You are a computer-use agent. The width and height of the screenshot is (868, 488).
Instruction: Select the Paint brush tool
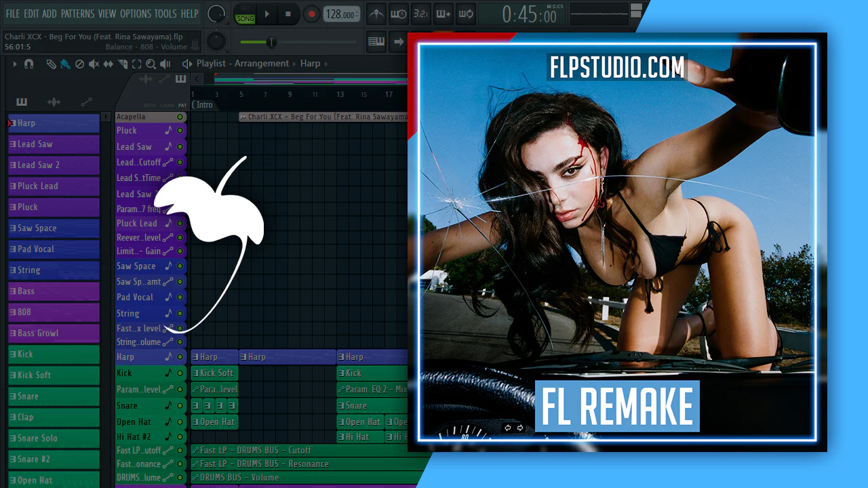[x=65, y=64]
